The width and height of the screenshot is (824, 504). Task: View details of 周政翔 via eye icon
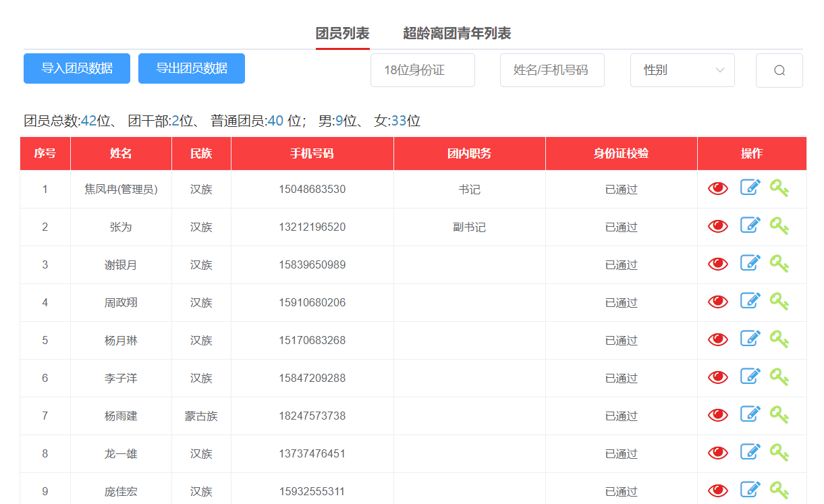point(717,302)
